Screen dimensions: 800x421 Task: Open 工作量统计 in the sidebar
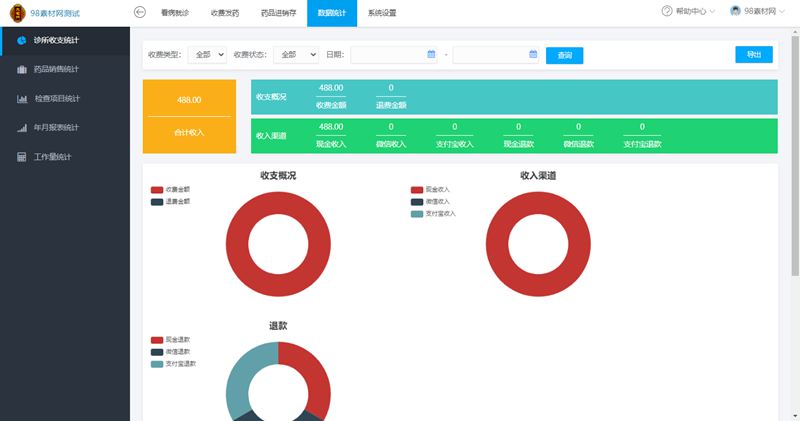coord(52,157)
